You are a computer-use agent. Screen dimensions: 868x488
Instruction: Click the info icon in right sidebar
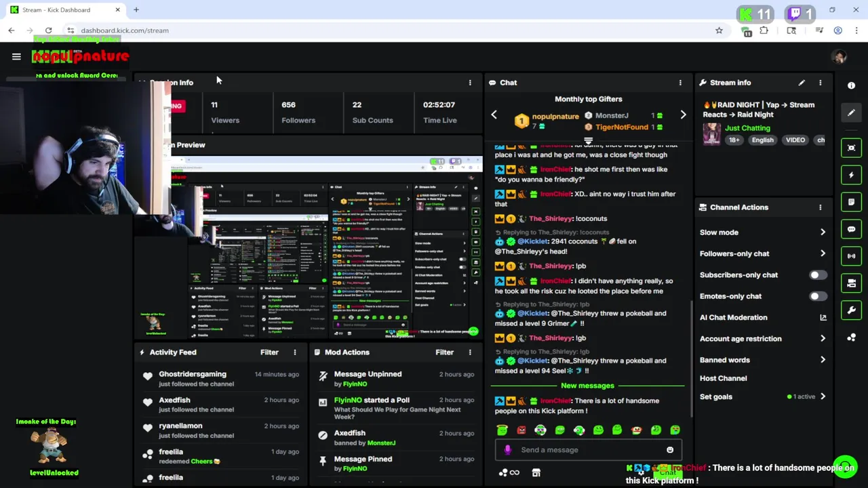[x=851, y=85]
